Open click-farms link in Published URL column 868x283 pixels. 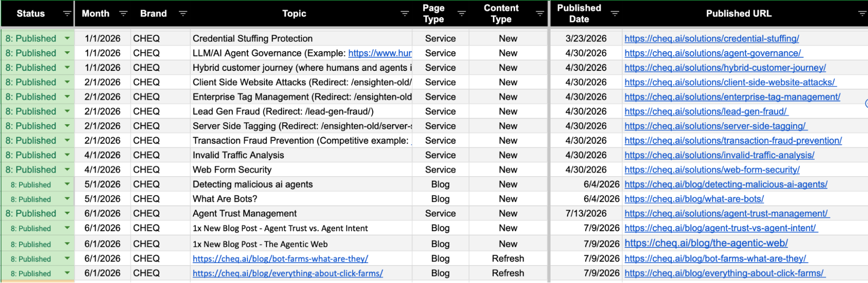pos(725,273)
